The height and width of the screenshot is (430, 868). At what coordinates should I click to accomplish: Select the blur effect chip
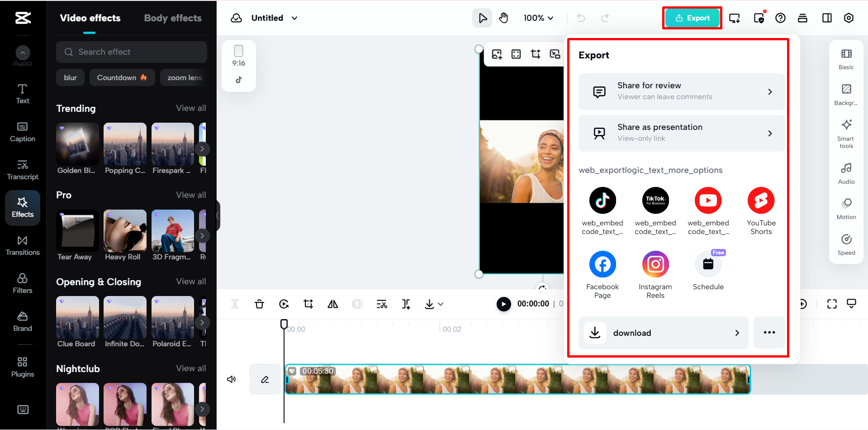(x=70, y=77)
